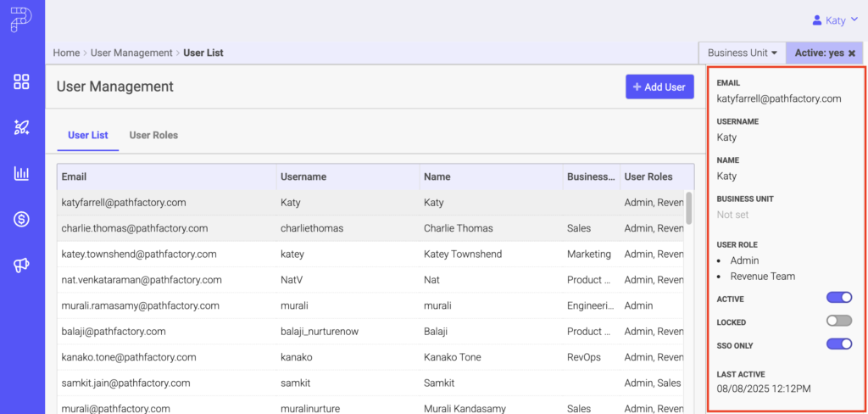The image size is (868, 414).
Task: Select row murali.ramasamy@pathfactory.com
Action: coord(371,306)
